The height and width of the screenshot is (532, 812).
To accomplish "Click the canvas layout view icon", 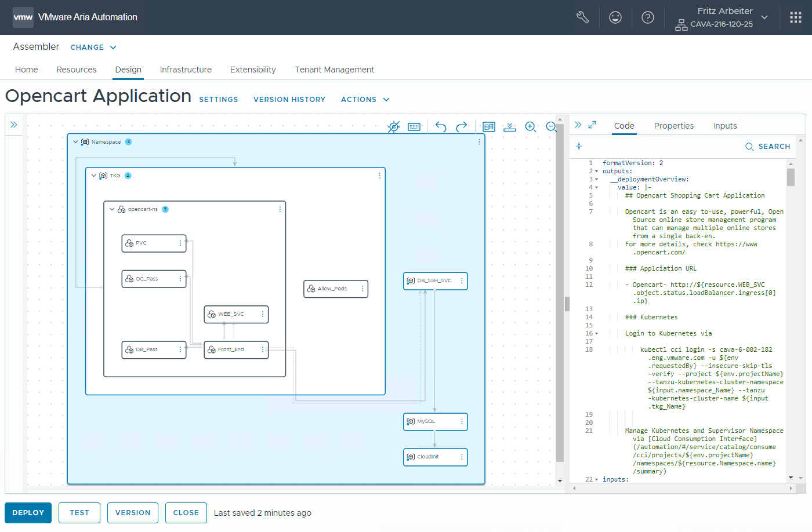I will click(489, 127).
